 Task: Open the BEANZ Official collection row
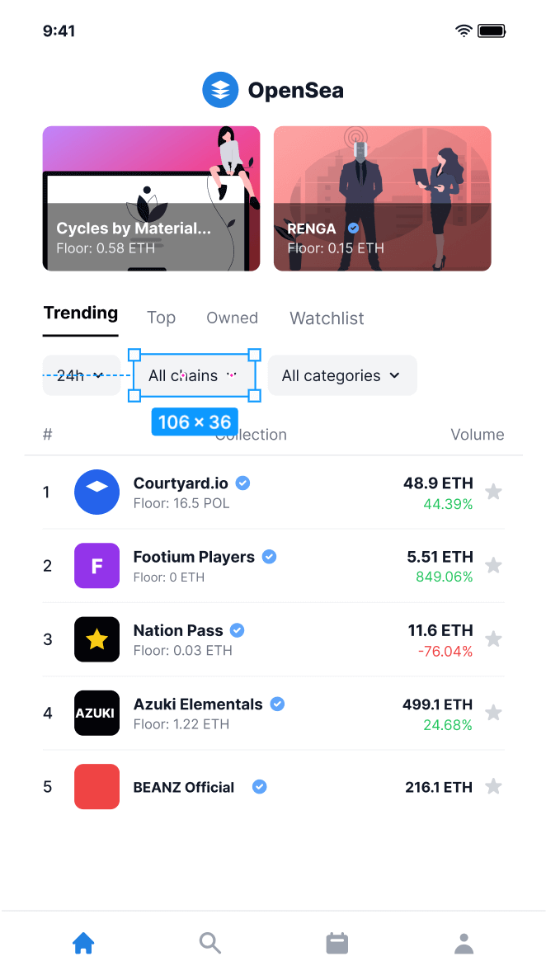[x=273, y=786]
